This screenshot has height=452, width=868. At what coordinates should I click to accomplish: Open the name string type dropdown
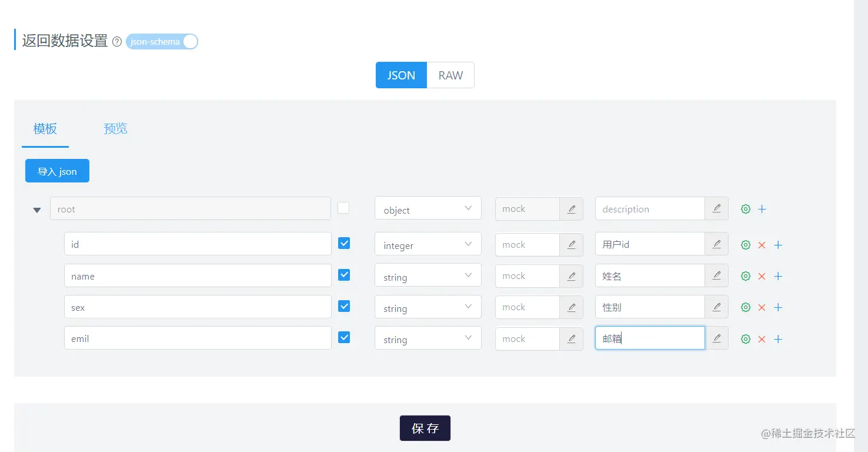point(428,276)
